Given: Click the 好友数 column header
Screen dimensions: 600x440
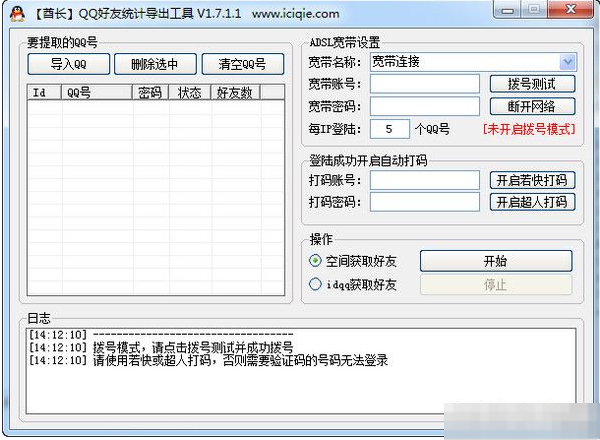Looking at the screenshot, I should pos(234,92).
